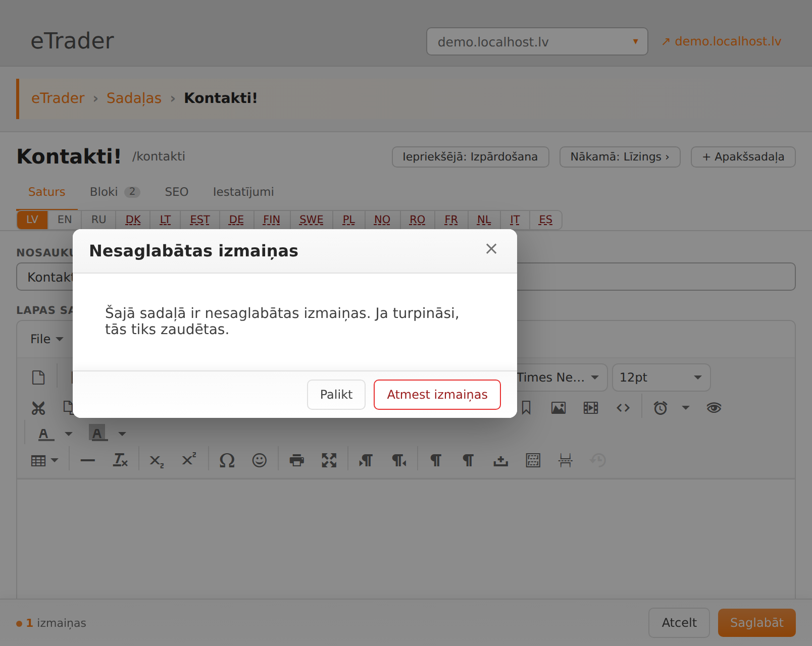Image resolution: width=812 pixels, height=646 pixels.
Task: Apply superscript formatting
Action: [189, 460]
